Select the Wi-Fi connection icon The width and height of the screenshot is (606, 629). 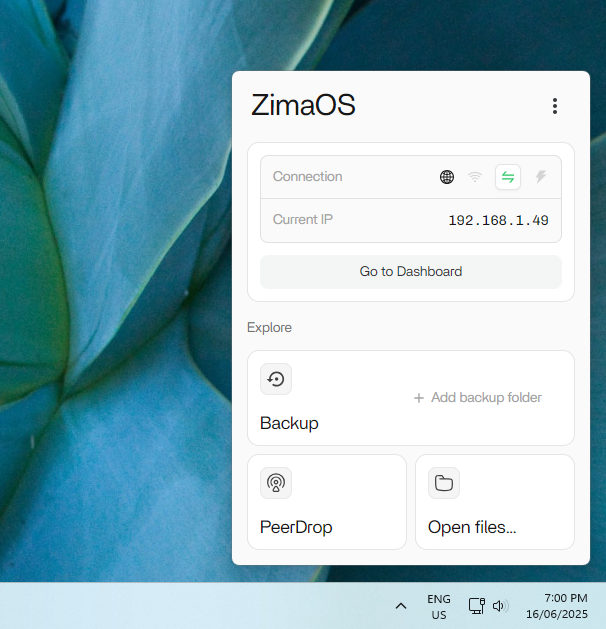(475, 177)
